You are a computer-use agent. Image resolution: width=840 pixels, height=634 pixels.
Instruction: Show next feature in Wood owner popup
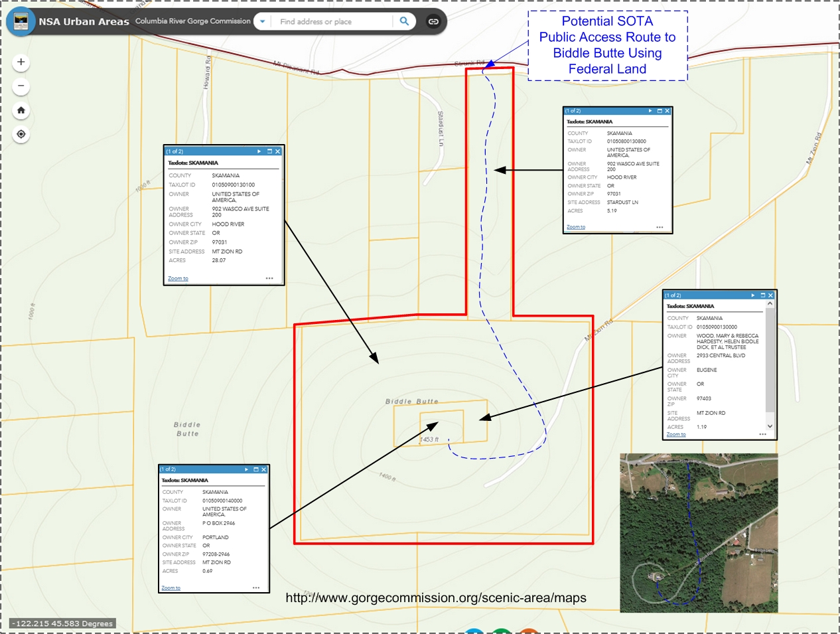pos(752,295)
